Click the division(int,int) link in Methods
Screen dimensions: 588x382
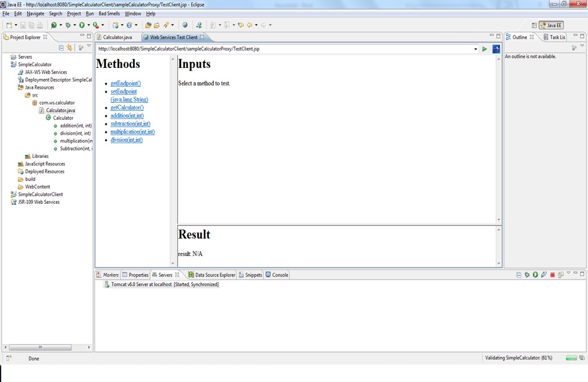click(126, 140)
